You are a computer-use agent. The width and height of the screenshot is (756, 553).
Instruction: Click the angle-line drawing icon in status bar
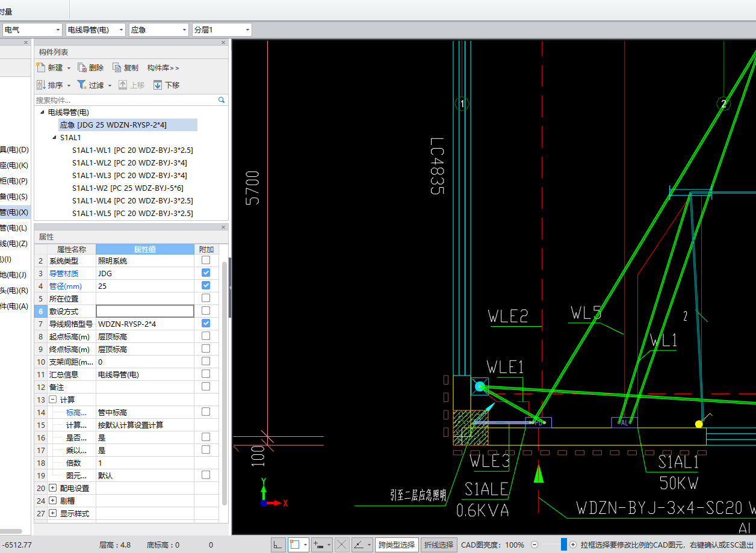point(359,545)
